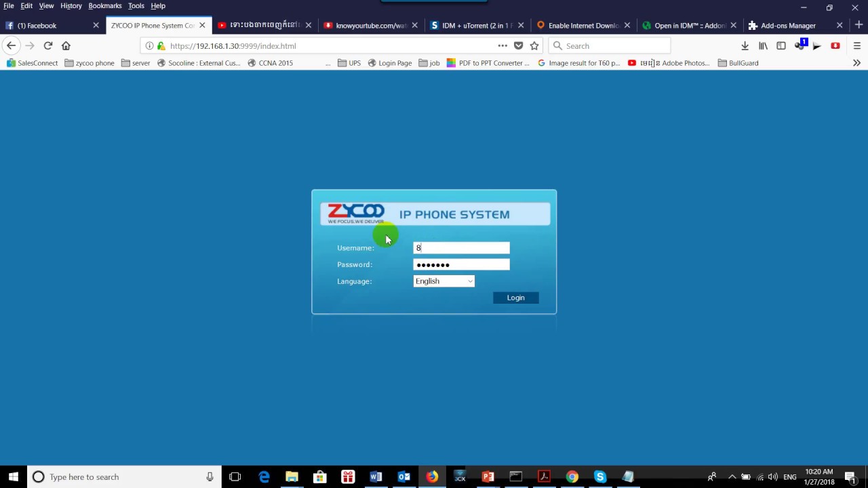Open the 3CX app in taskbar
Screen dimensions: 868x488
pyautogui.click(x=460, y=476)
